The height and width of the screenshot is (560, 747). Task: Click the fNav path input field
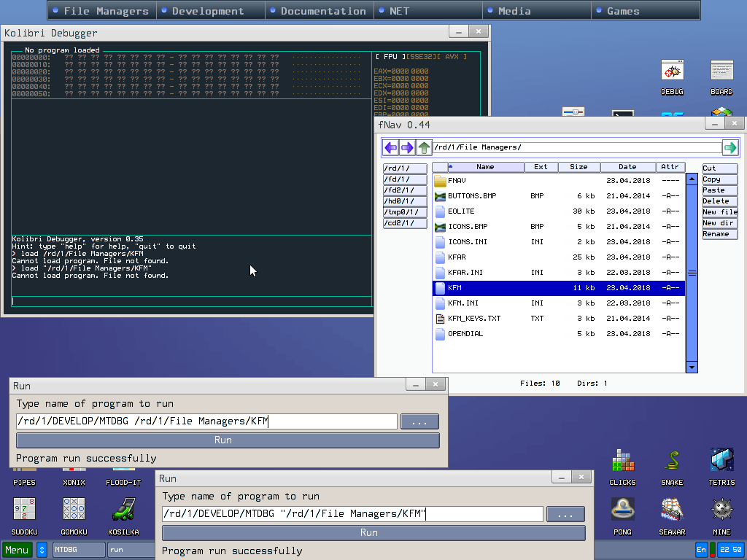tap(576, 148)
